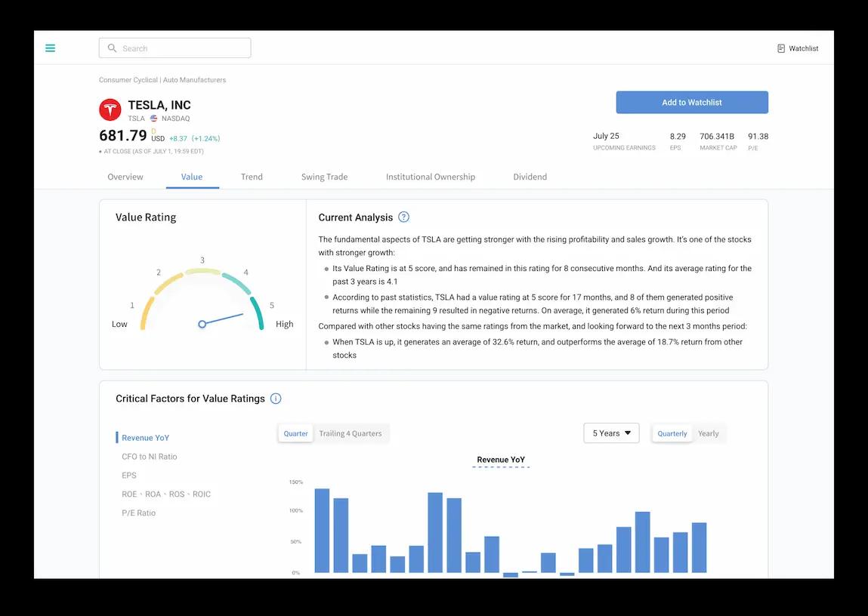Select the P/E Ratio factor

coord(139,513)
